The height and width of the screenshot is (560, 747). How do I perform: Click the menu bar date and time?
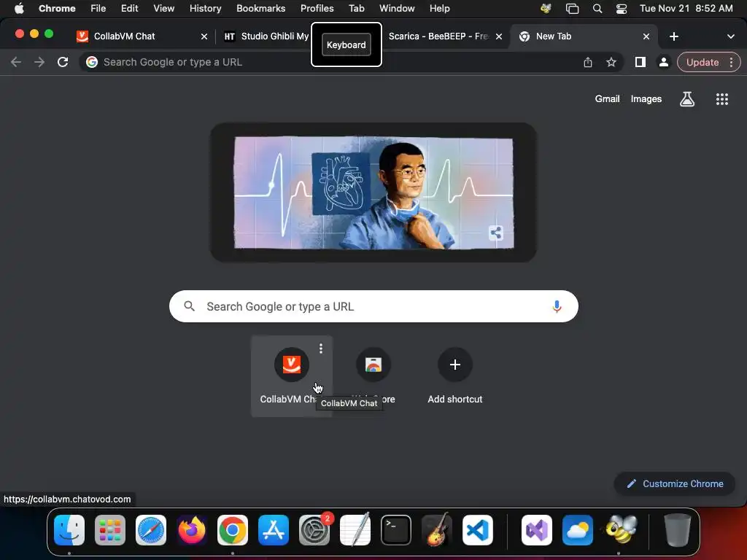(x=686, y=9)
